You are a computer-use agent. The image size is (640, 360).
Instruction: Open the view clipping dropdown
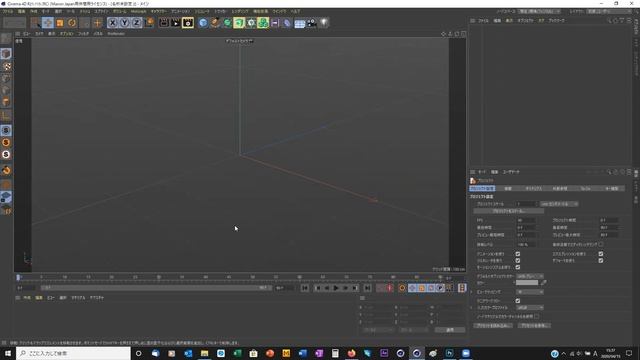pyautogui.click(x=530, y=292)
